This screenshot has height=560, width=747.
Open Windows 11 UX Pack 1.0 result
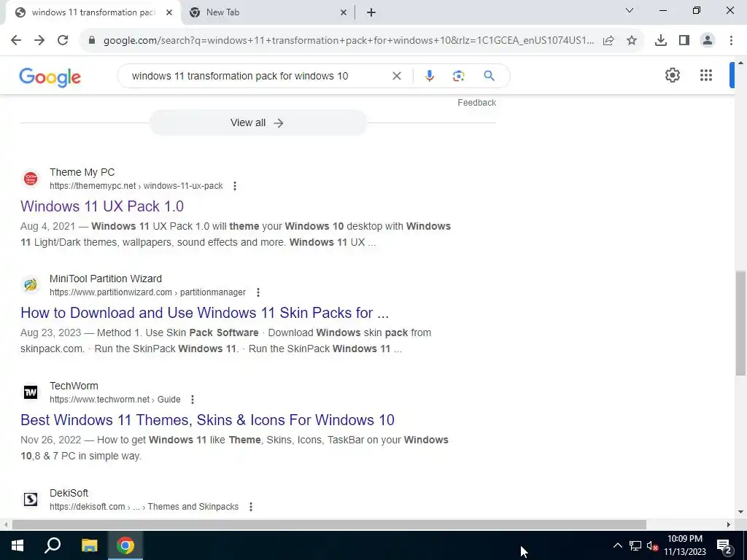(x=102, y=206)
